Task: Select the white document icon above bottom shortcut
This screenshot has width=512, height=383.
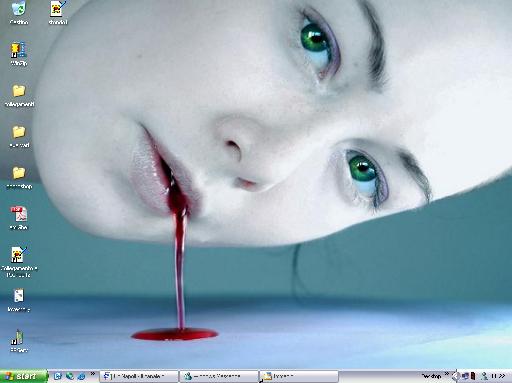Action: tap(19, 300)
